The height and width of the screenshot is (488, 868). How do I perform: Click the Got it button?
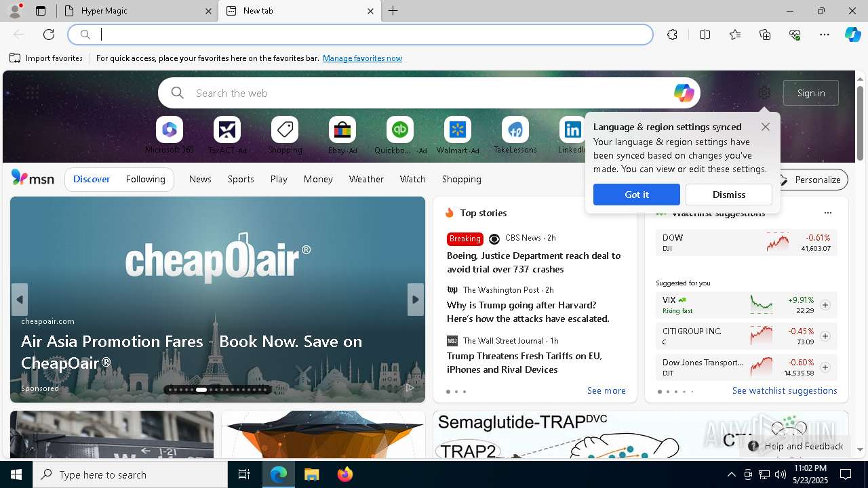click(x=637, y=195)
